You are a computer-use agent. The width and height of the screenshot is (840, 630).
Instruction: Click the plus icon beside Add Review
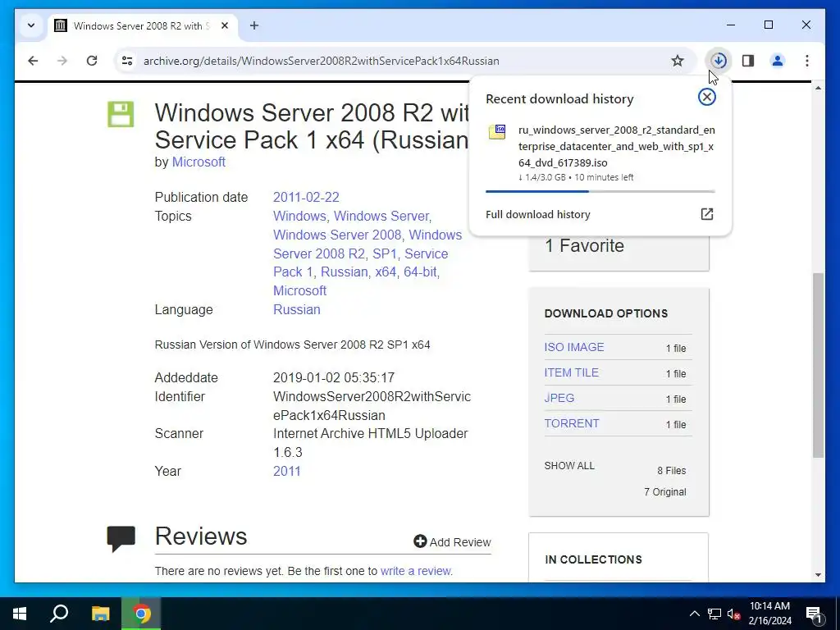(420, 541)
